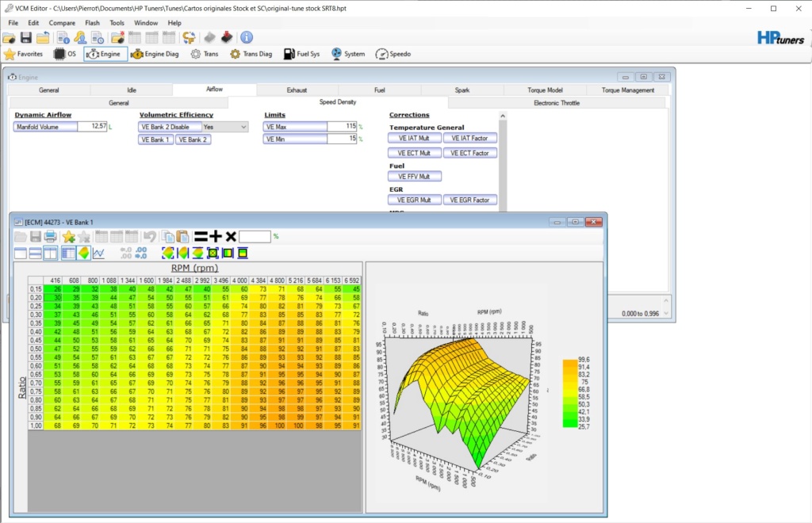Switch to horizontal split layout
Screen dimensions: 812x523
coord(35,253)
